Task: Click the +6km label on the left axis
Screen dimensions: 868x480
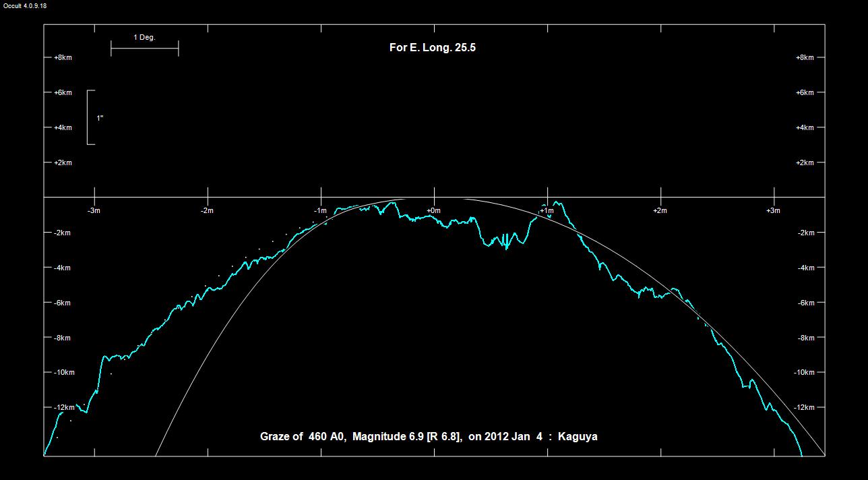Action: click(x=63, y=93)
